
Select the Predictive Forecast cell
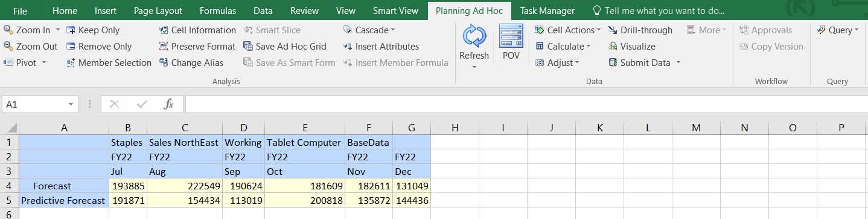click(64, 200)
